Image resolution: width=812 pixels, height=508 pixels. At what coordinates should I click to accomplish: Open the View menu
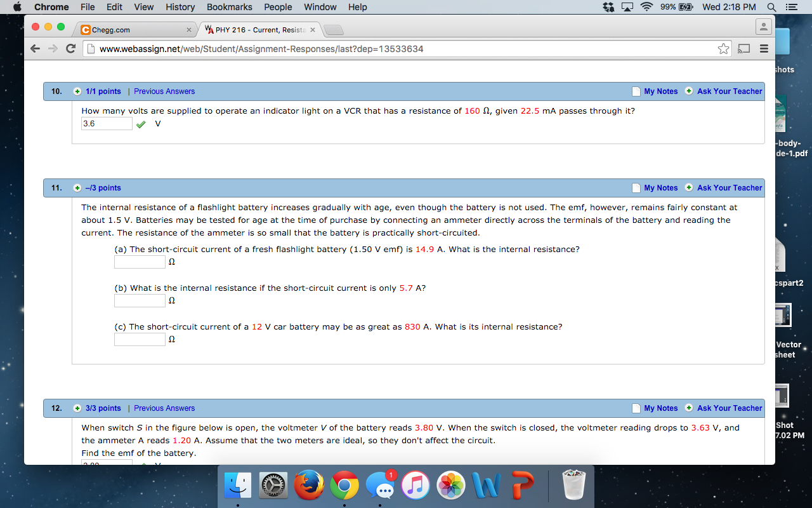point(144,7)
